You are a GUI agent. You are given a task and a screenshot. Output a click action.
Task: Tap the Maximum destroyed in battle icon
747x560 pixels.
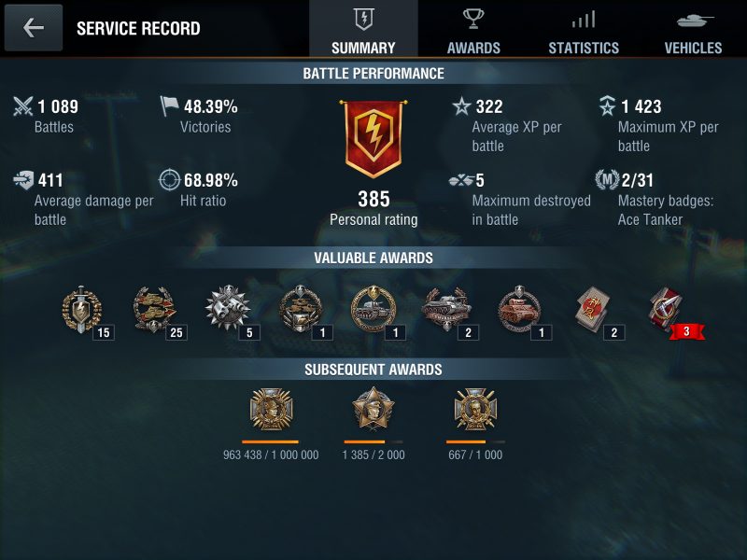click(x=461, y=180)
